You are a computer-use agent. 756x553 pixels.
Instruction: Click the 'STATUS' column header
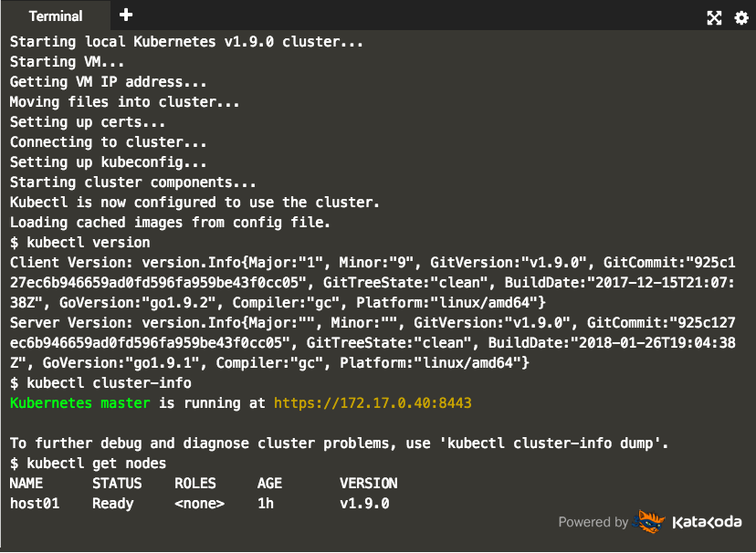pyautogui.click(x=117, y=483)
